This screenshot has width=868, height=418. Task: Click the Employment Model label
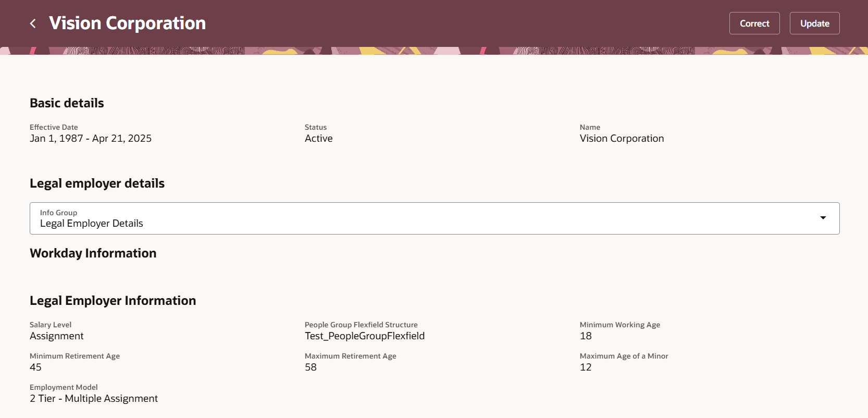click(64, 387)
